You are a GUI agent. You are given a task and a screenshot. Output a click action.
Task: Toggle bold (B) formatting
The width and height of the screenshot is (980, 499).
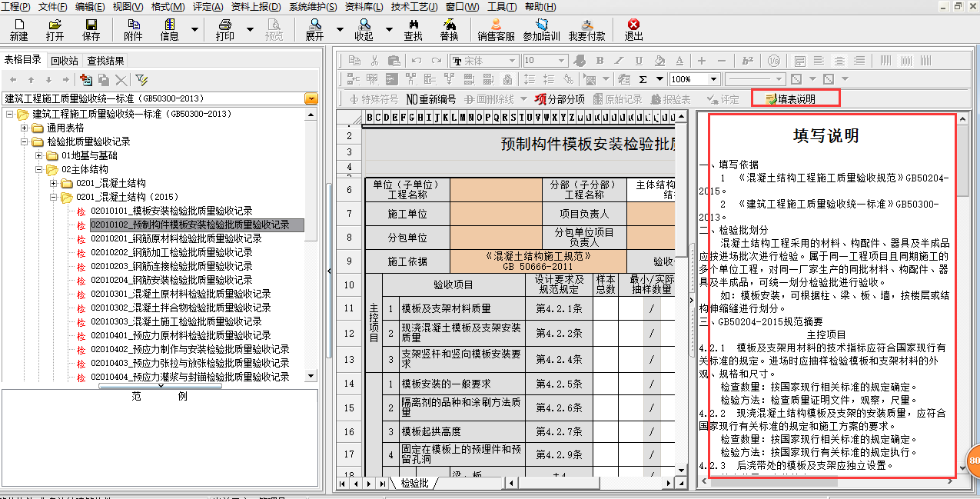(x=600, y=61)
